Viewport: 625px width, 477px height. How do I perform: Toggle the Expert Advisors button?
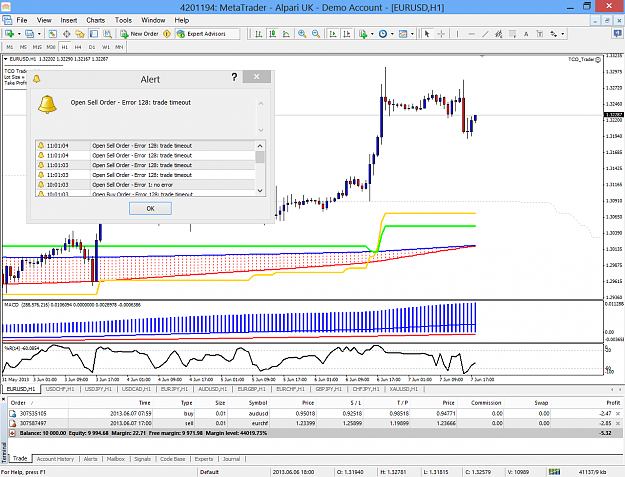click(201, 34)
